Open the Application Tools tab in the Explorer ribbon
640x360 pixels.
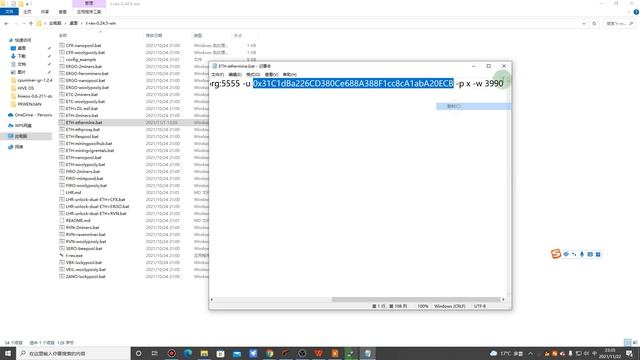[x=89, y=12]
